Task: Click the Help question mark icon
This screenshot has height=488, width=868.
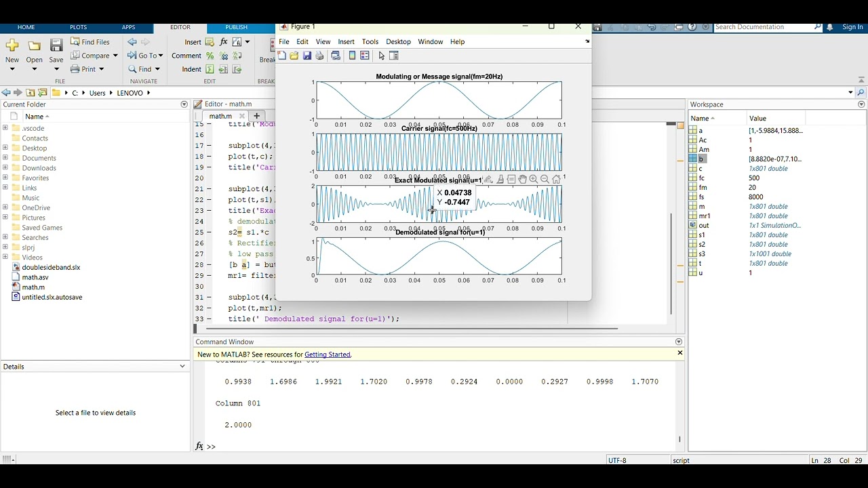Action: pyautogui.click(x=692, y=27)
